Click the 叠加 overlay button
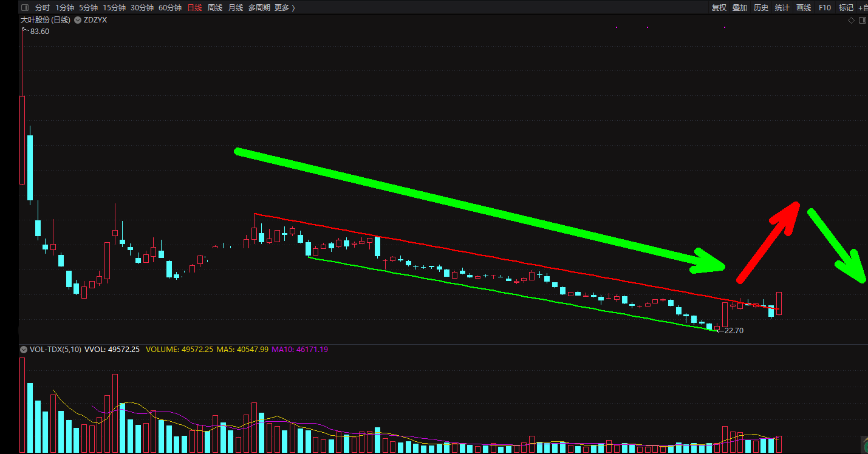The height and width of the screenshot is (454, 868). [x=740, y=8]
